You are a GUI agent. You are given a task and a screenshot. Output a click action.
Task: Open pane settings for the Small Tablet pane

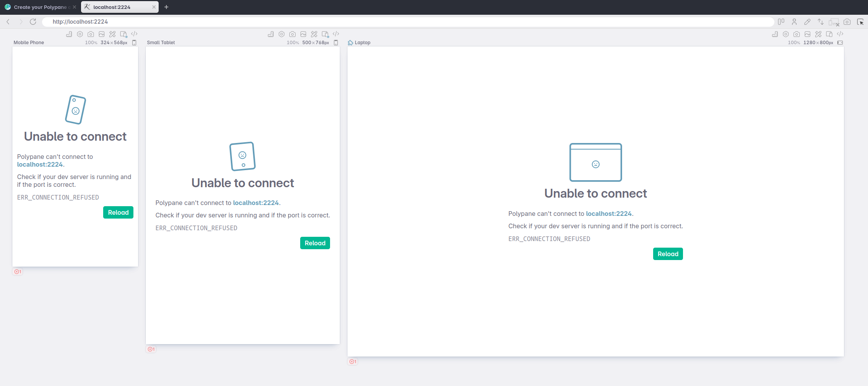(x=282, y=34)
